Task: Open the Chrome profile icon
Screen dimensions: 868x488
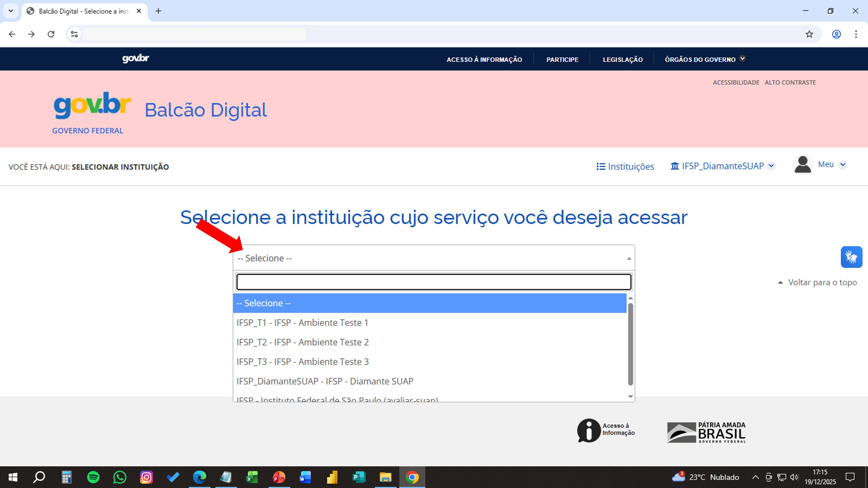Action: point(836,34)
